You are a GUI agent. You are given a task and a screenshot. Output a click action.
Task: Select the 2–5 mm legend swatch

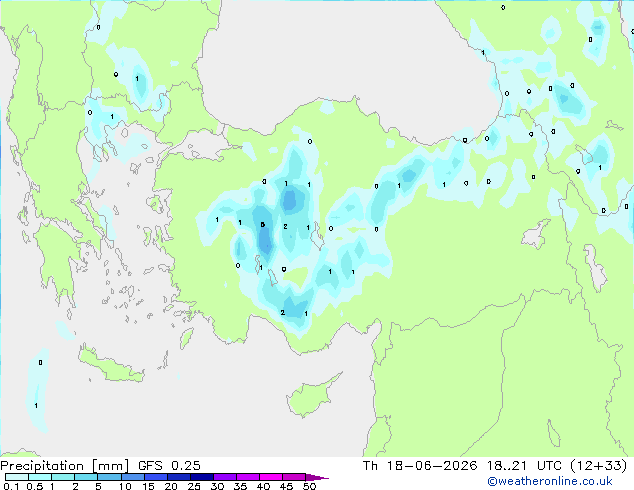[86, 477]
